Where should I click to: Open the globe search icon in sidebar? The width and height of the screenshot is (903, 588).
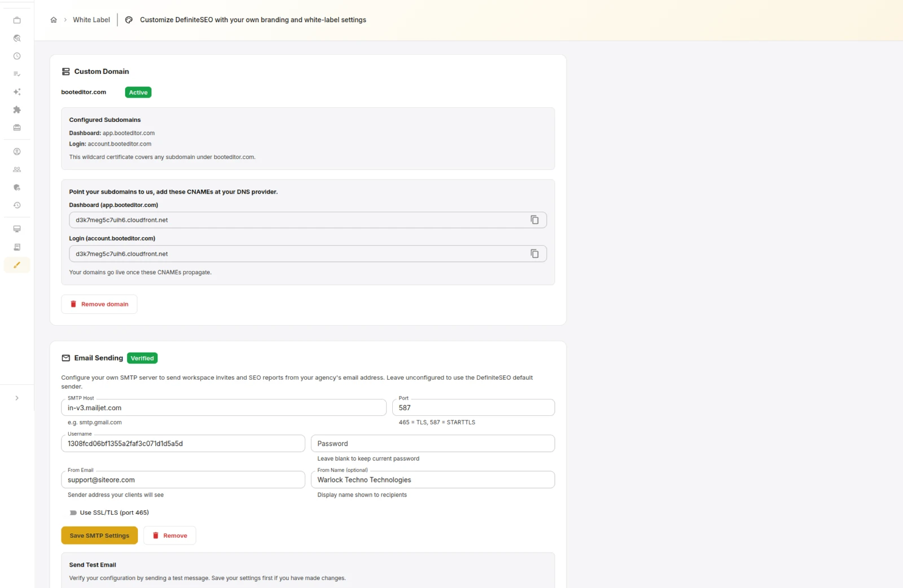pos(17,38)
